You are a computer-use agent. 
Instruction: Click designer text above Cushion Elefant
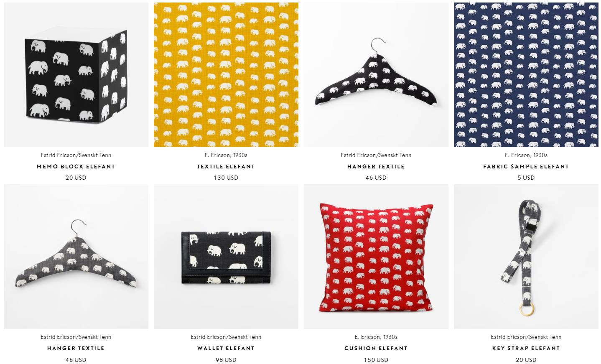(376, 337)
